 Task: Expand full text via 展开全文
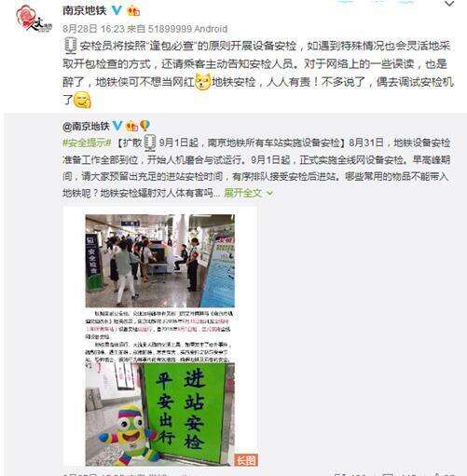(x=243, y=193)
